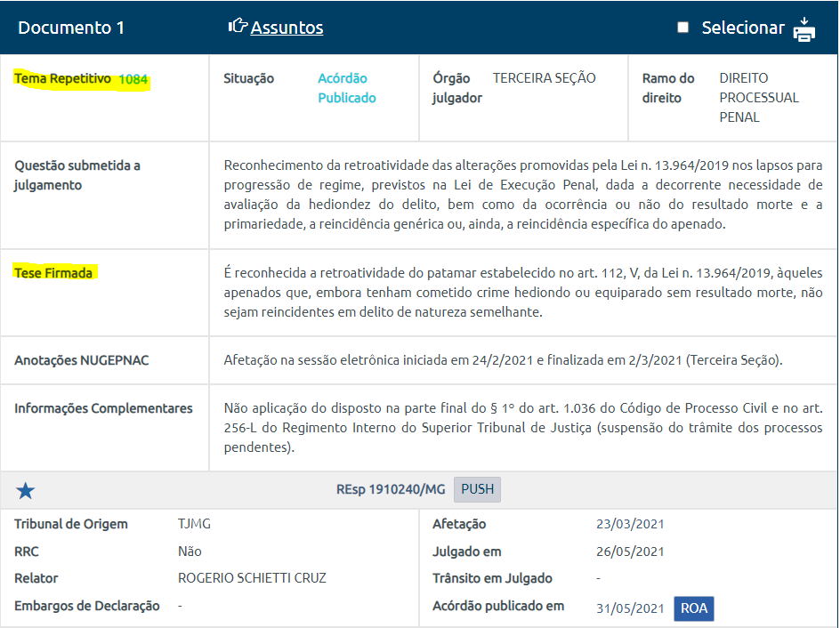Click the highlighted Tese Firmada label
The height and width of the screenshot is (628, 840).
53,273
